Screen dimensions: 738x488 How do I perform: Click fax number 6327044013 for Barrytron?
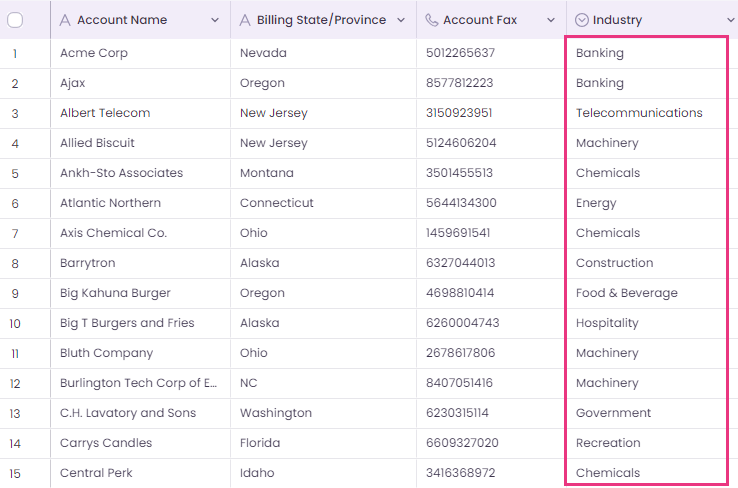(x=460, y=263)
